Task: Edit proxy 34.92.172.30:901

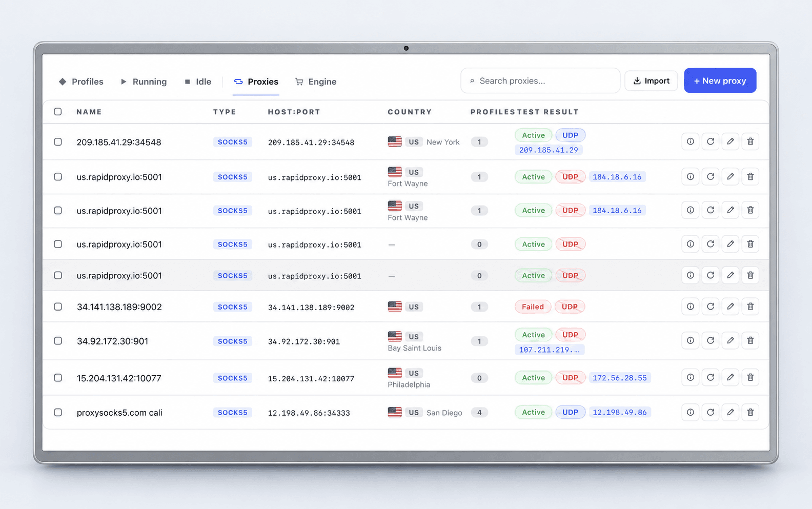Action: (x=730, y=340)
